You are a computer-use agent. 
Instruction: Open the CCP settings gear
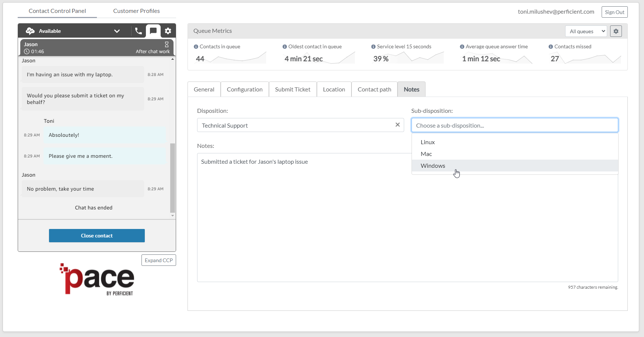point(168,31)
